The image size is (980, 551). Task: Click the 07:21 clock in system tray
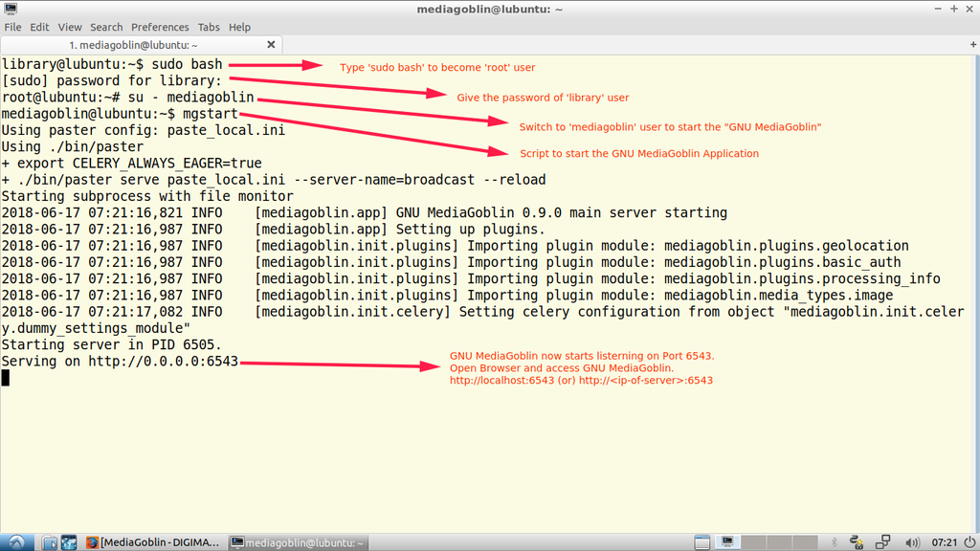[943, 542]
